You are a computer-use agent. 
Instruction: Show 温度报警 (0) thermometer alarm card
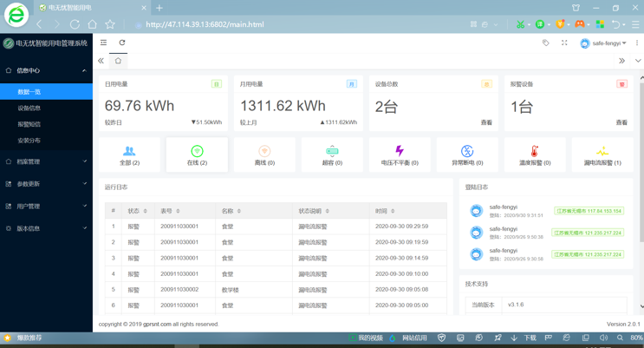coord(535,152)
